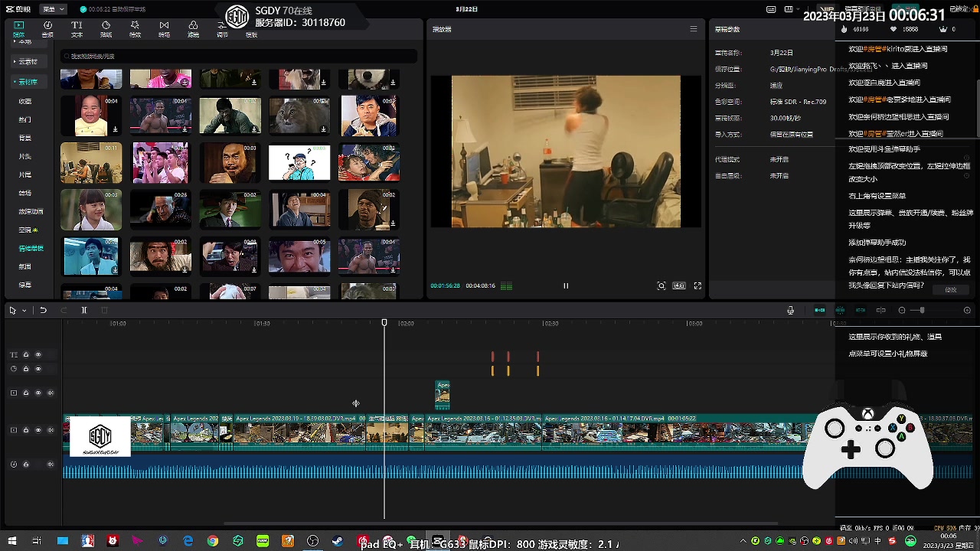Enter fullscreen preview mode
Viewport: 980px width, 551px height.
coord(697,285)
